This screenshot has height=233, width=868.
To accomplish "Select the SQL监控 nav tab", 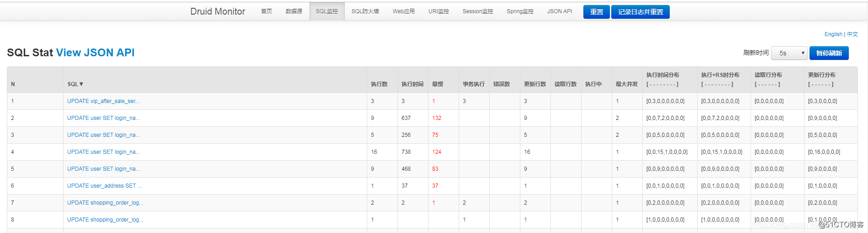I will (327, 11).
